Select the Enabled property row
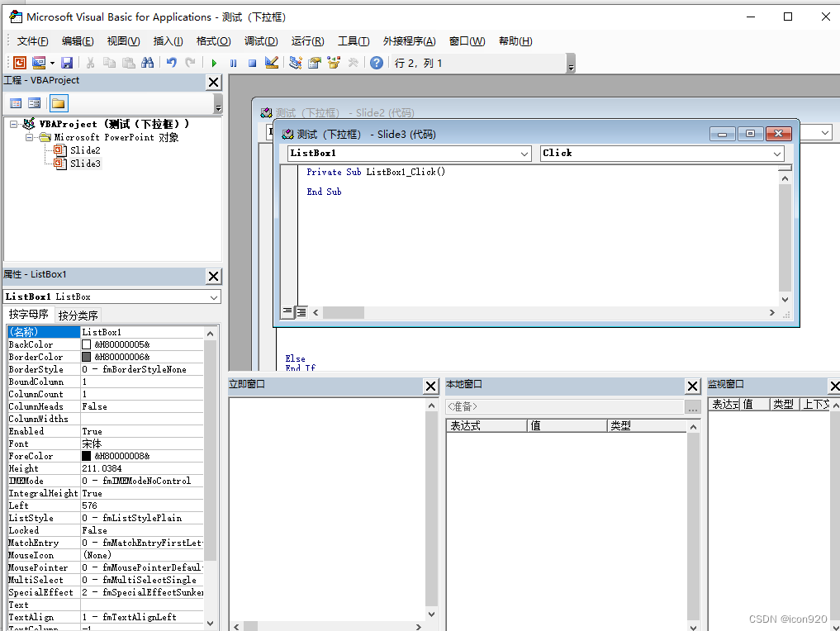 coord(106,431)
